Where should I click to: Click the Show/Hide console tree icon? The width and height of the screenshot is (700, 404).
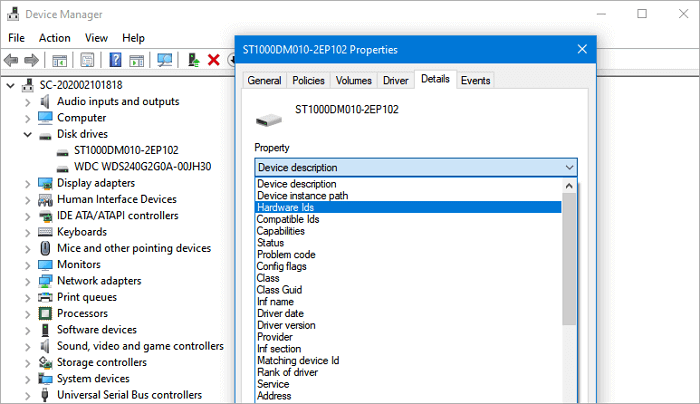(60, 61)
